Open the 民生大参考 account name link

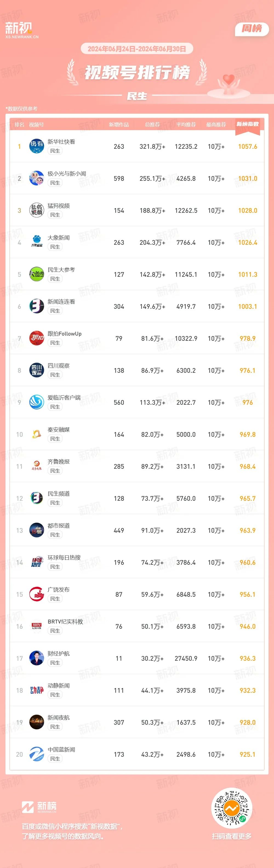pyautogui.click(x=61, y=270)
